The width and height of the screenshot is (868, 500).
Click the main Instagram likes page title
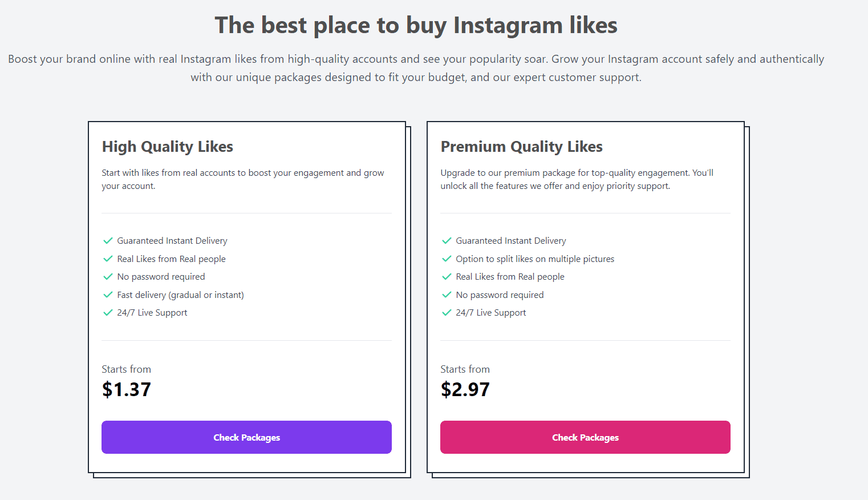click(x=416, y=25)
